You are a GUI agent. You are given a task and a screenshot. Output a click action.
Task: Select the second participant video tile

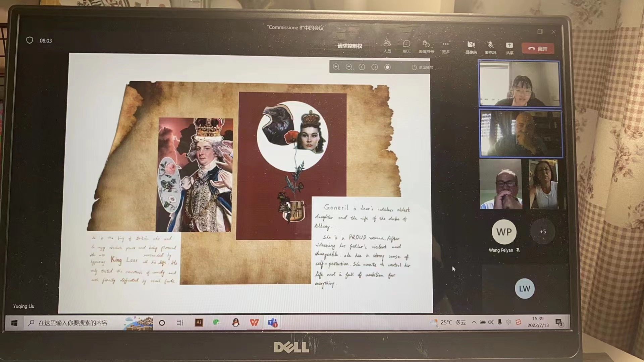pyautogui.click(x=521, y=133)
